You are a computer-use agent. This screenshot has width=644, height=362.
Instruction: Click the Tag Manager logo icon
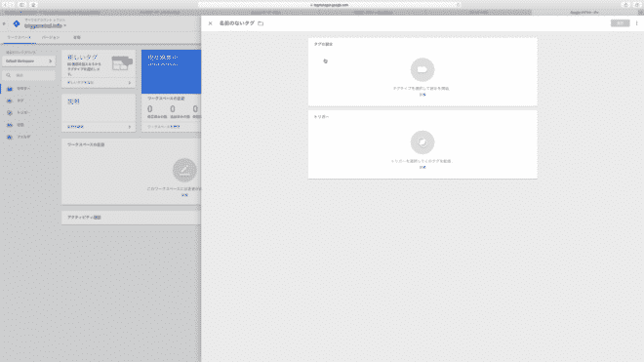[17, 23]
